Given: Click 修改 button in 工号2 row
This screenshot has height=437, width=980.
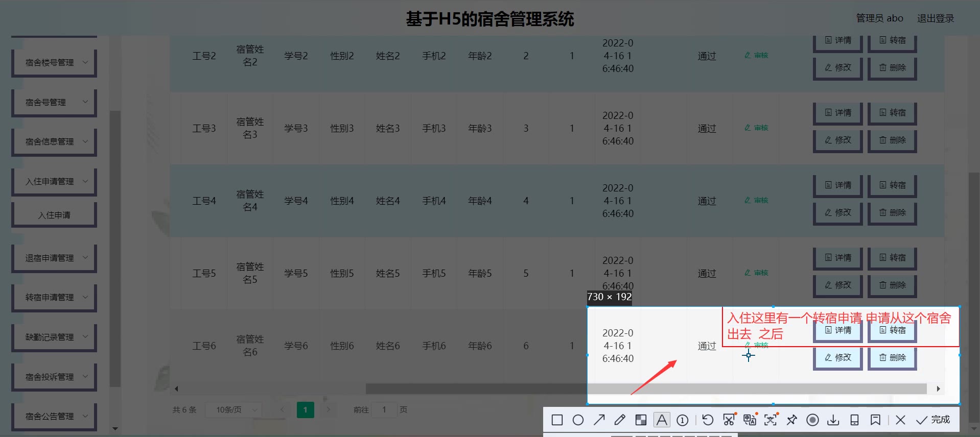Looking at the screenshot, I should (838, 68).
